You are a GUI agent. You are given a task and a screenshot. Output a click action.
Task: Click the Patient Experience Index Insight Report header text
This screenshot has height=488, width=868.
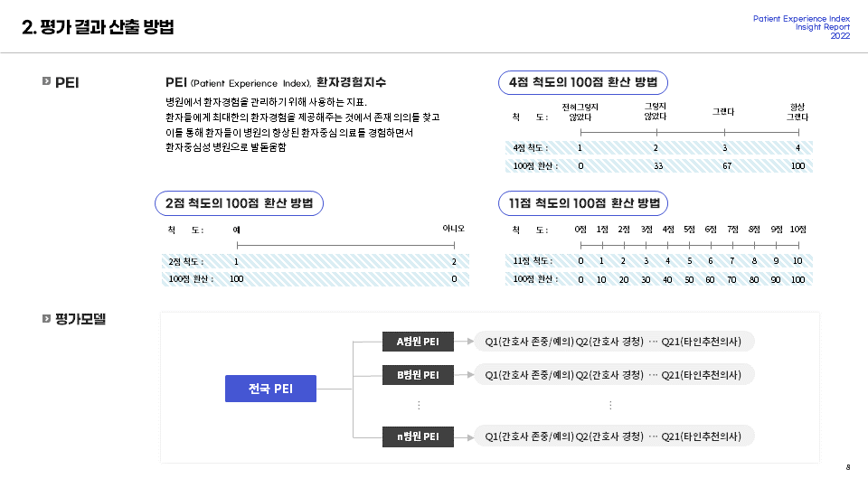(x=801, y=27)
